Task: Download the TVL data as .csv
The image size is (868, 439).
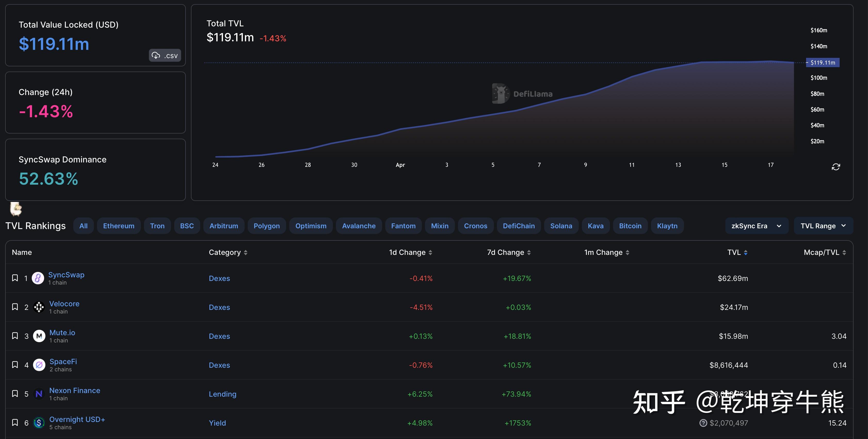Action: (165, 55)
